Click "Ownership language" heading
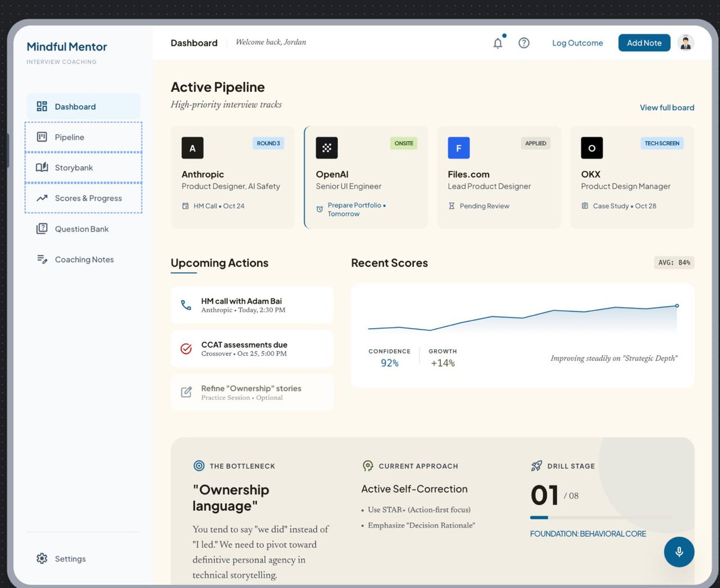The width and height of the screenshot is (720, 588). [x=231, y=497]
